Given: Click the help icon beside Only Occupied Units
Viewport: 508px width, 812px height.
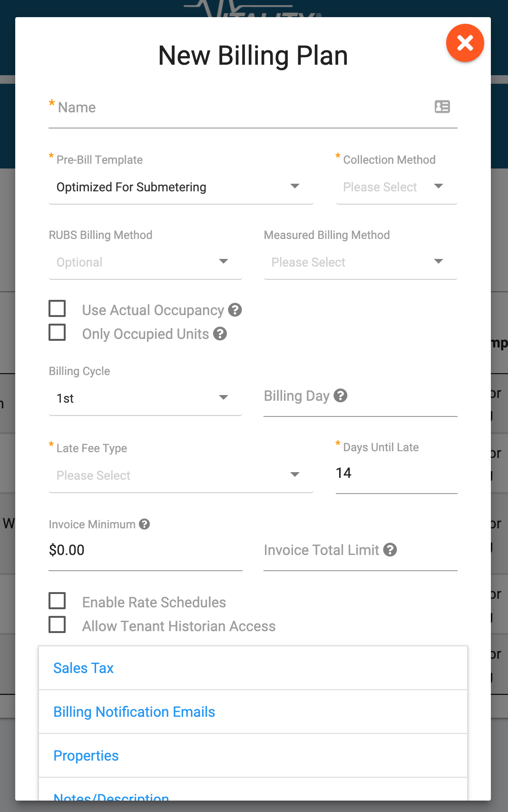Looking at the screenshot, I should (220, 334).
